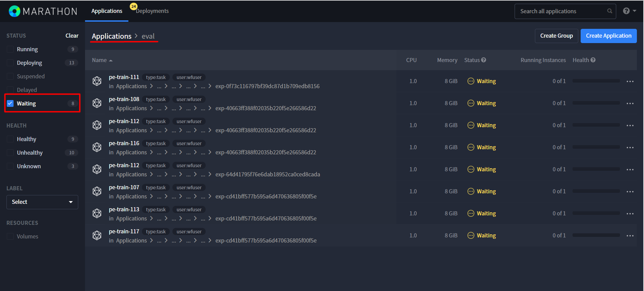Clear the status filters
644x291 pixels.
click(72, 36)
